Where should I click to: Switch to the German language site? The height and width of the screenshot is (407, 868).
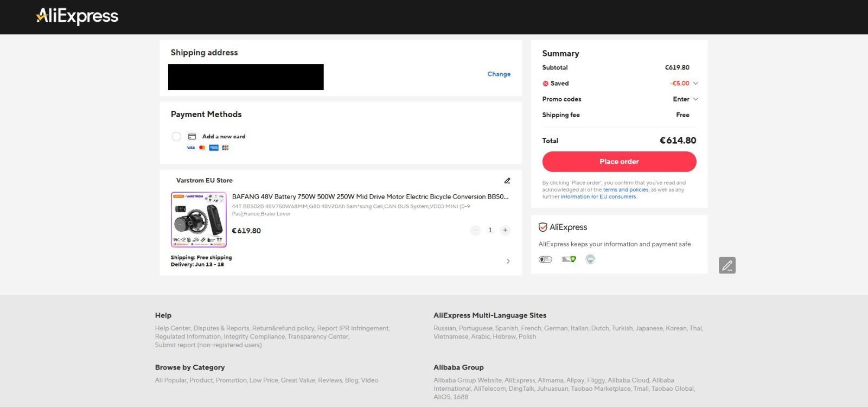coord(556,328)
